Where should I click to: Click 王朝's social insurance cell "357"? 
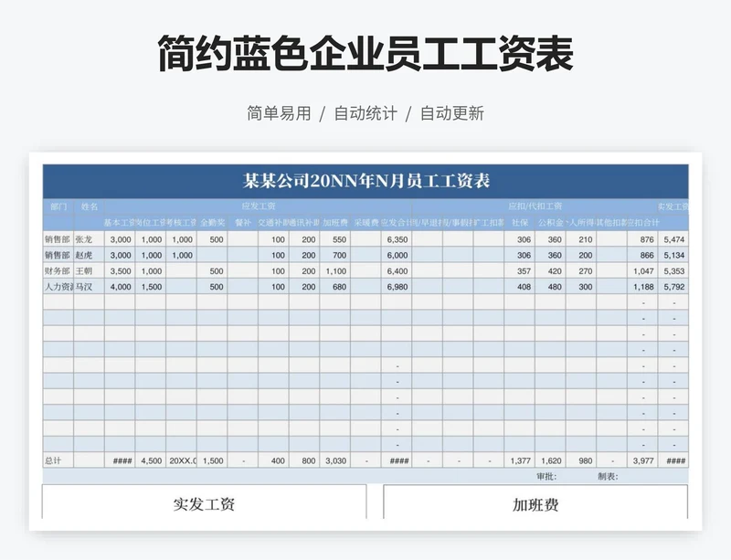[x=519, y=271]
